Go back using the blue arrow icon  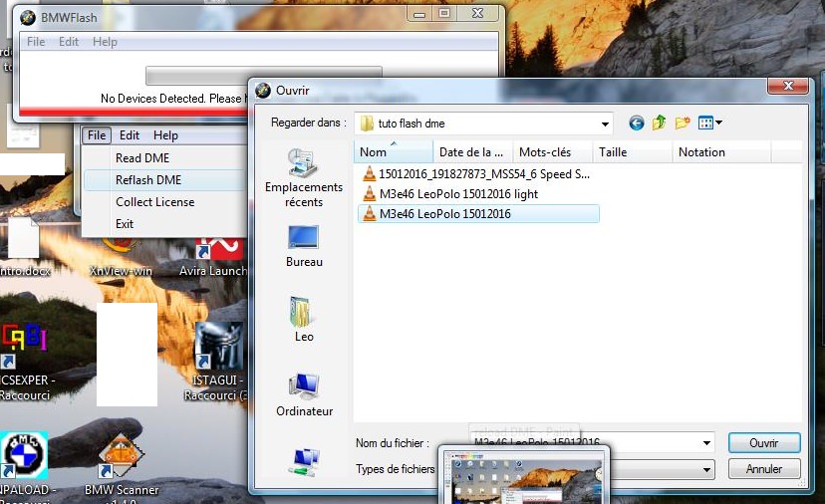point(636,124)
